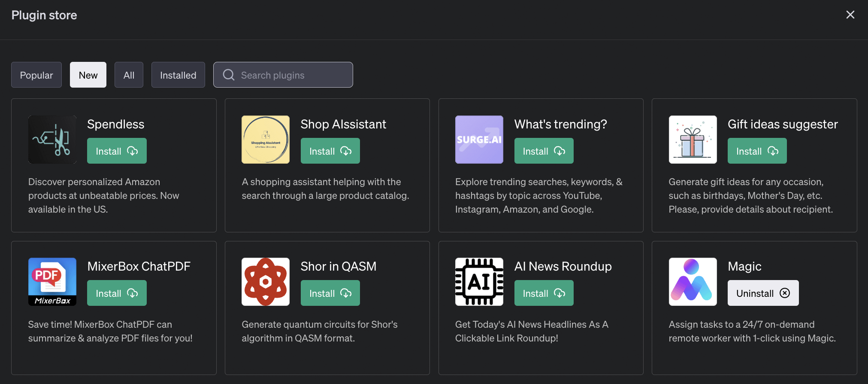Click the MixerBox ChatPDF title
The width and height of the screenshot is (868, 384).
click(x=139, y=266)
